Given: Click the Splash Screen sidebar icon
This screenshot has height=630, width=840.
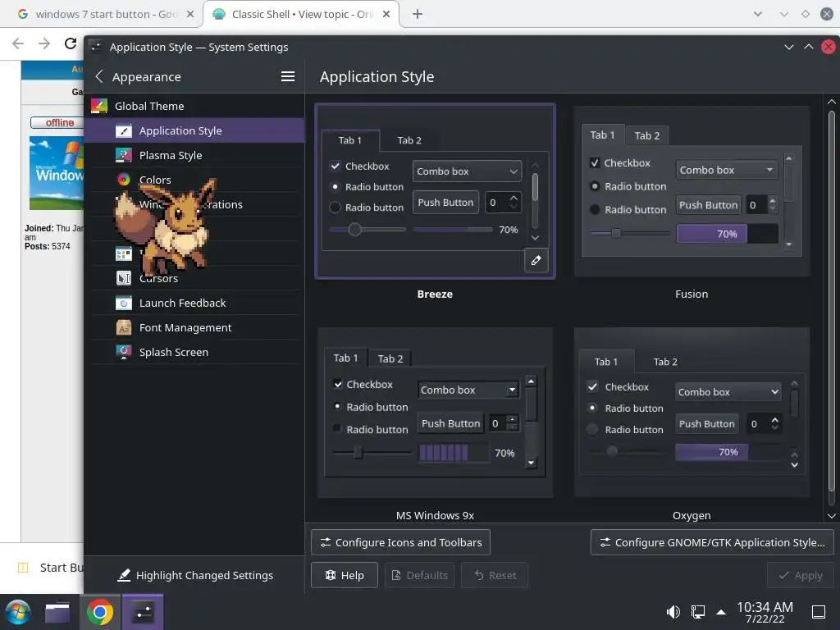Looking at the screenshot, I should pos(124,352).
